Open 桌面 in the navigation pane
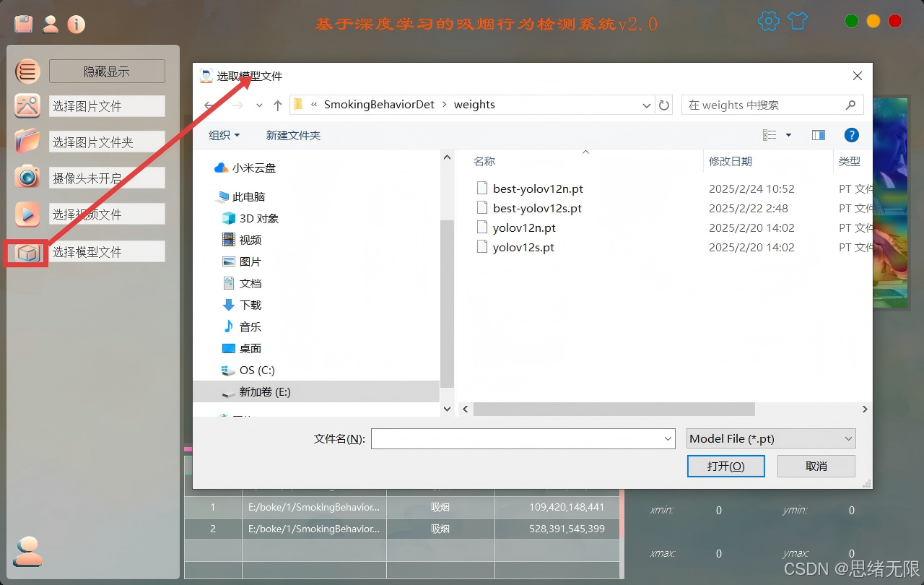The height and width of the screenshot is (585, 924). (242, 348)
